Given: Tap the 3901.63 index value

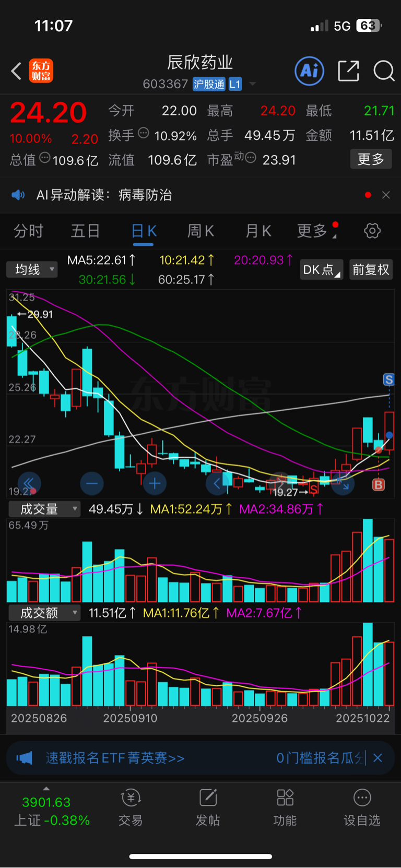Looking at the screenshot, I should 46,802.
